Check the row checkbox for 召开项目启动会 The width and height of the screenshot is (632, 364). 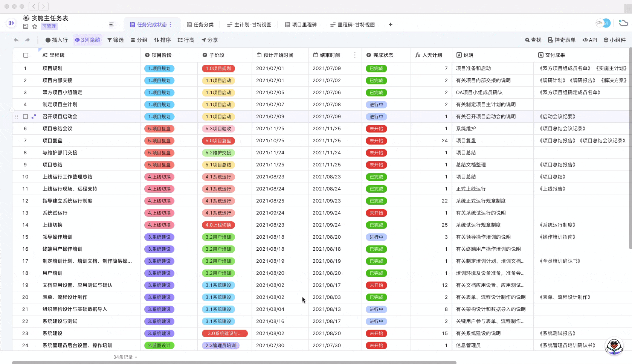[25, 117]
